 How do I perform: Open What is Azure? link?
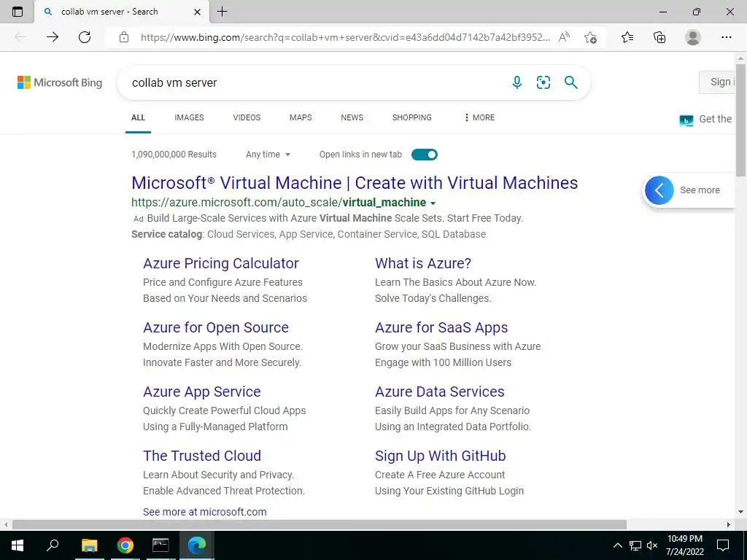[x=423, y=263]
